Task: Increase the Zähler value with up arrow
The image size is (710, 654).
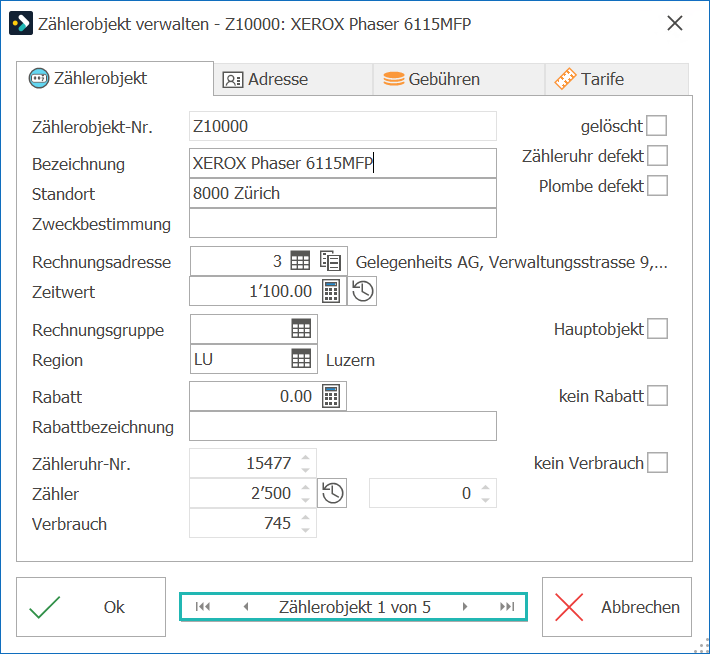Action: tap(306, 488)
